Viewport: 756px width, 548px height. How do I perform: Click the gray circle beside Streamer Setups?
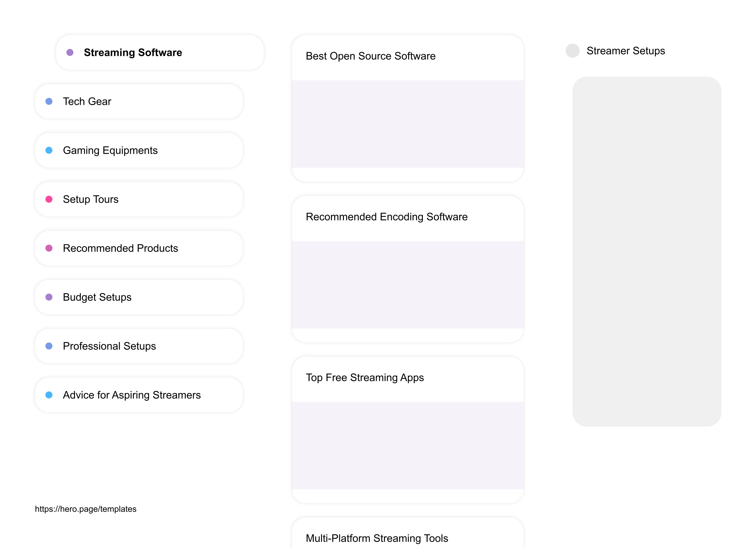point(572,50)
